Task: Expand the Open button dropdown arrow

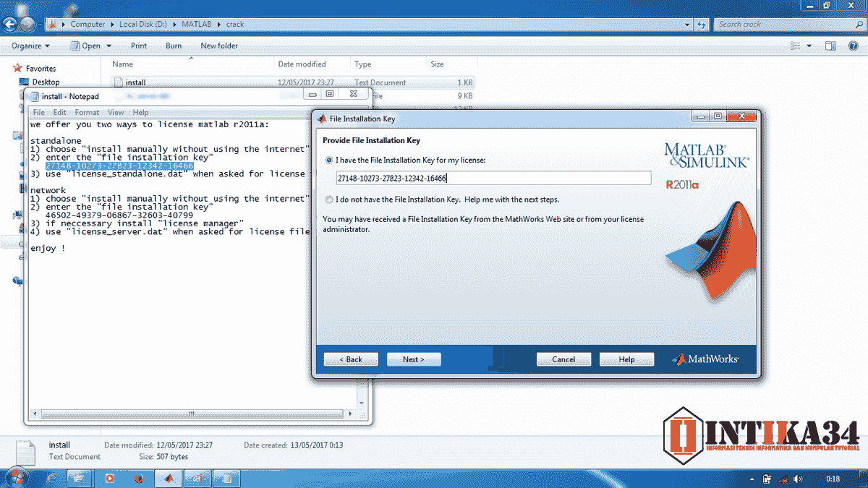Action: (109, 46)
